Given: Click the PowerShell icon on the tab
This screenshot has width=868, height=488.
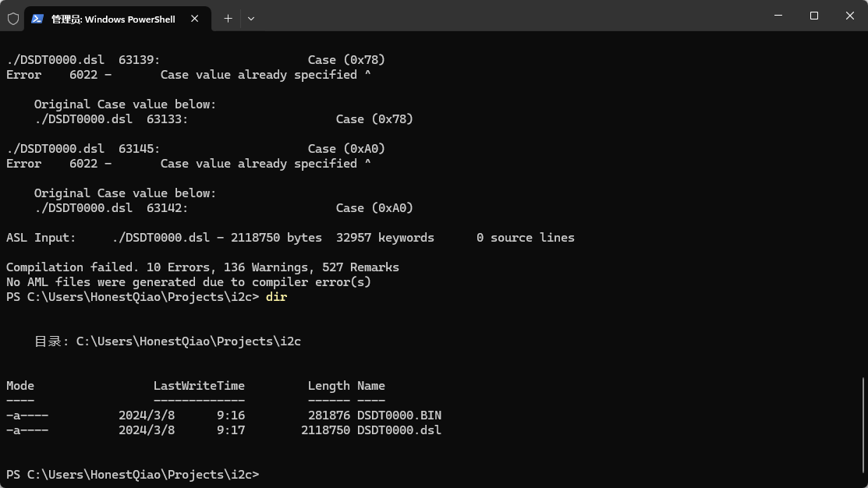Looking at the screenshot, I should pyautogui.click(x=37, y=19).
